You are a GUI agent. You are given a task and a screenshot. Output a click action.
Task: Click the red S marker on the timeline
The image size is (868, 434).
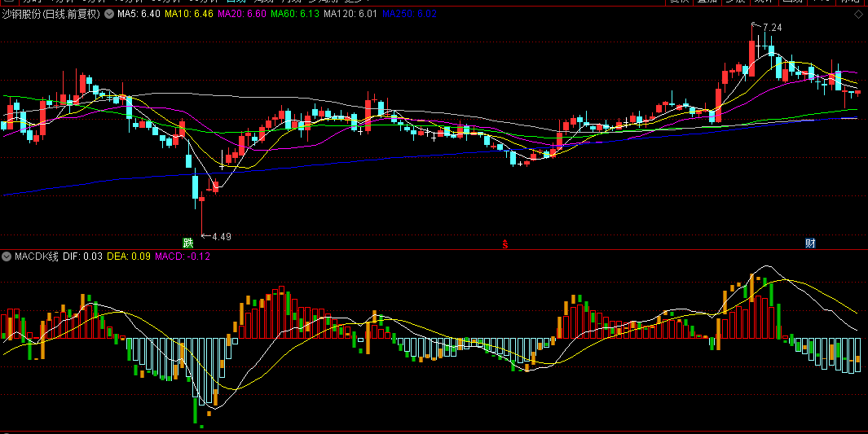[x=504, y=243]
